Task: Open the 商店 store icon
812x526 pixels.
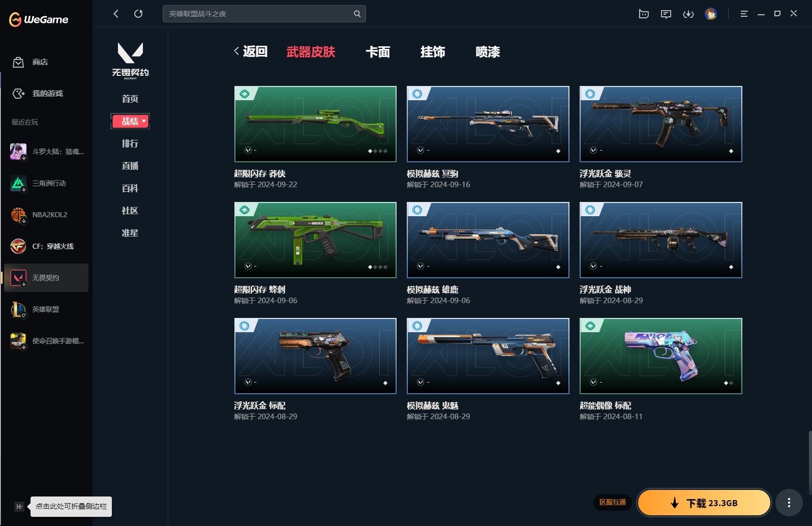Action: (18, 62)
